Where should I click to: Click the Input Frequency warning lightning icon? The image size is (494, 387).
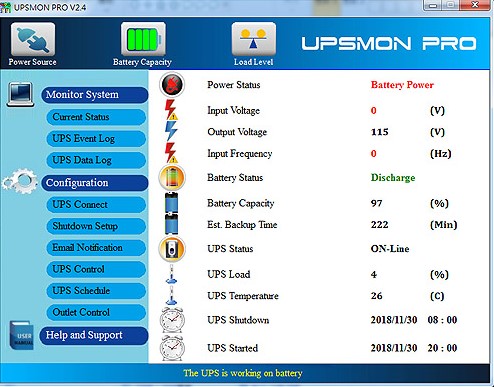pyautogui.click(x=171, y=153)
